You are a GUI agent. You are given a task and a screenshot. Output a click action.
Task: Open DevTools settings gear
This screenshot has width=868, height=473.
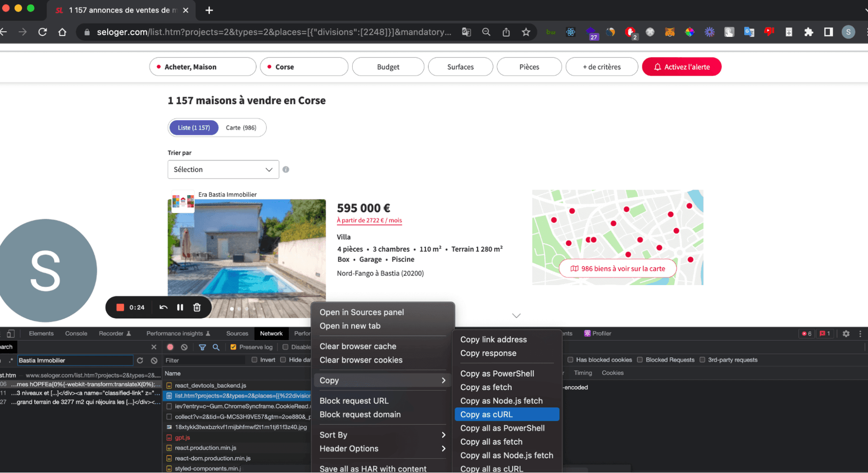tap(846, 334)
